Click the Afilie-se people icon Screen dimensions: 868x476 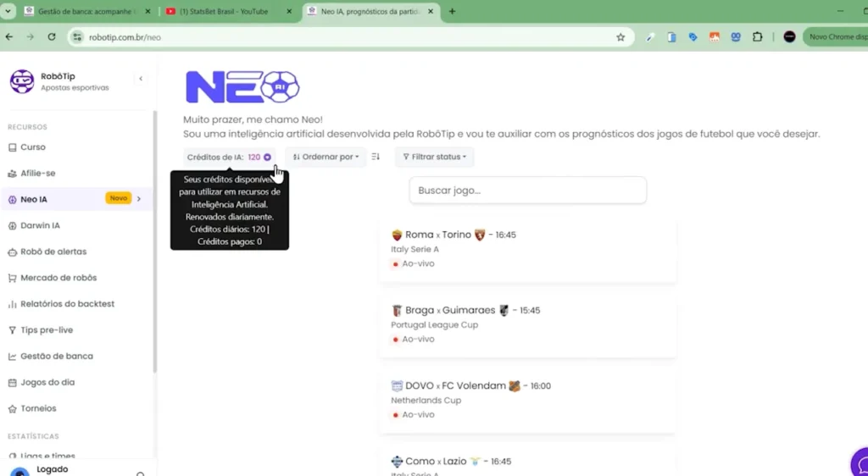pos(12,174)
